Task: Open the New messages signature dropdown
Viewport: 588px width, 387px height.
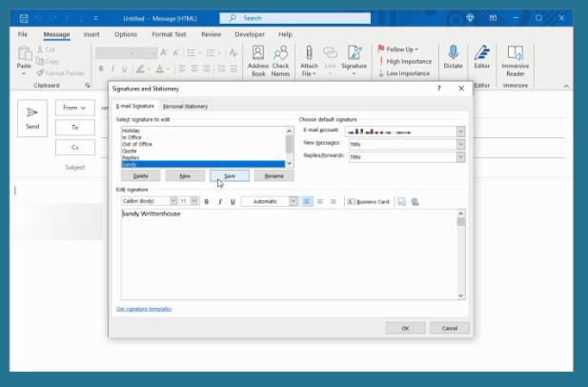Action: (460, 144)
